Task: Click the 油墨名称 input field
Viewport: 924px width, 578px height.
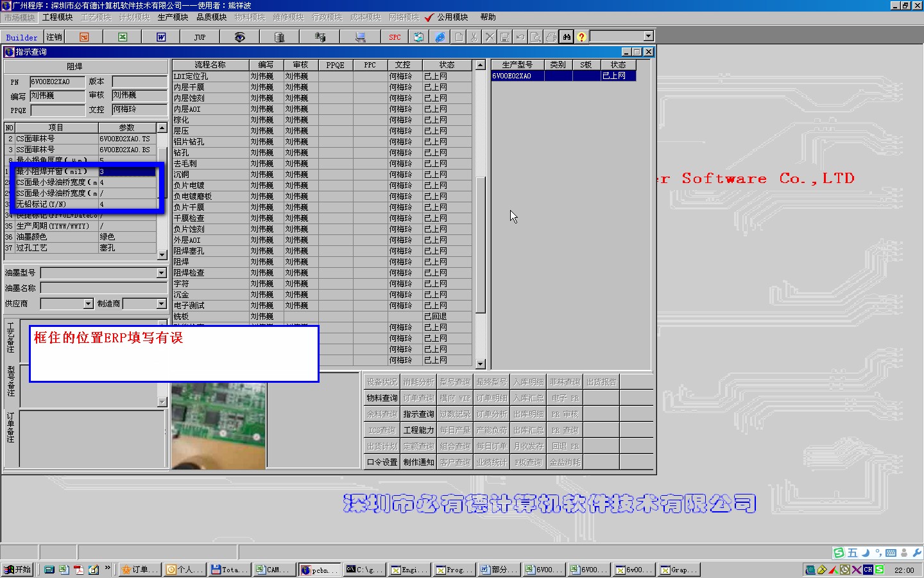Action: point(103,288)
